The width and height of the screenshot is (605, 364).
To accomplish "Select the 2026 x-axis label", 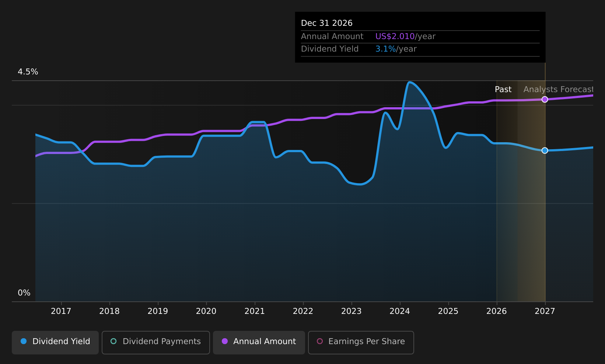I will click(497, 311).
